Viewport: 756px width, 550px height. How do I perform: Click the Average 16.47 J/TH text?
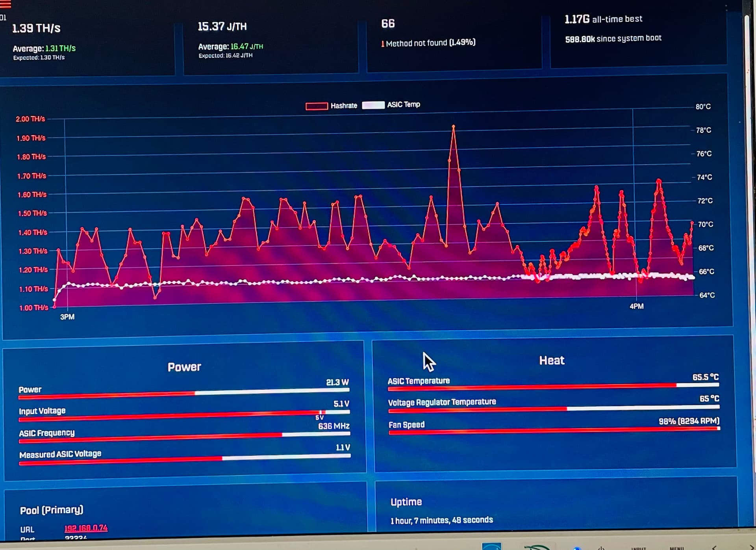coord(231,46)
